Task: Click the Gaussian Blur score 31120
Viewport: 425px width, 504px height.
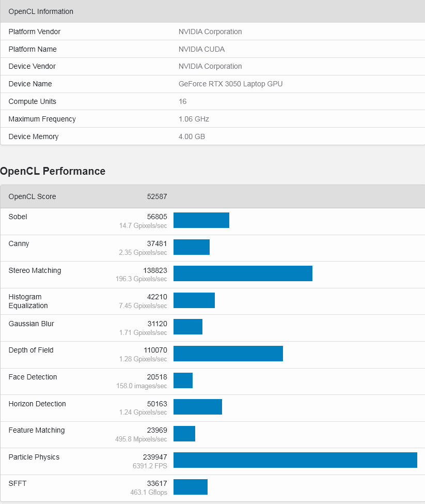Action: point(157,324)
